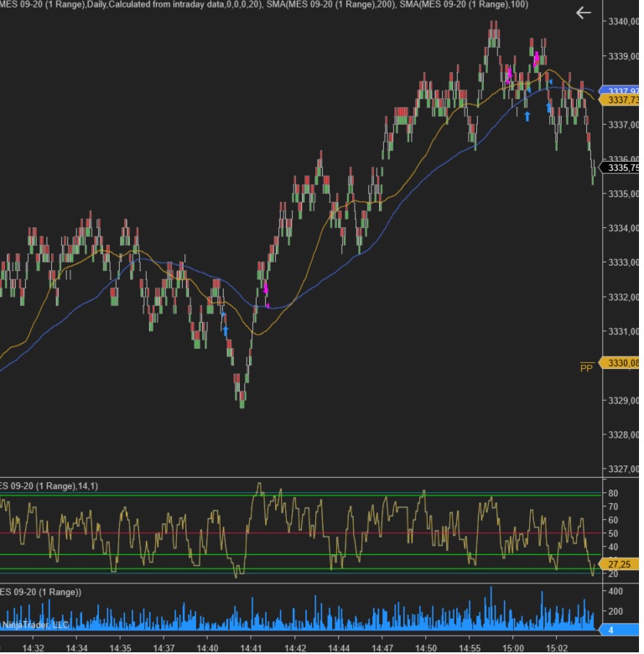Click the 15:02 time axis label
The width and height of the screenshot is (644, 654).
point(557,648)
